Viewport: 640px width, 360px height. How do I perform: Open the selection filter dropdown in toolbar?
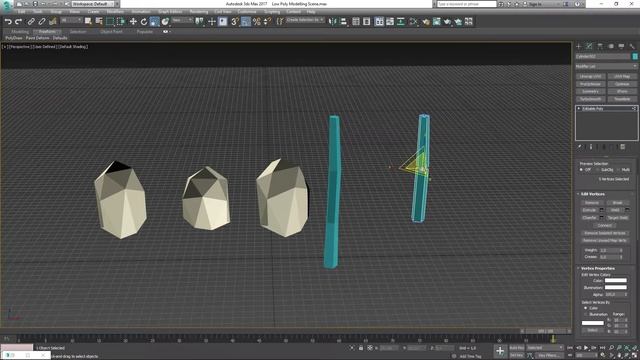coord(71,20)
